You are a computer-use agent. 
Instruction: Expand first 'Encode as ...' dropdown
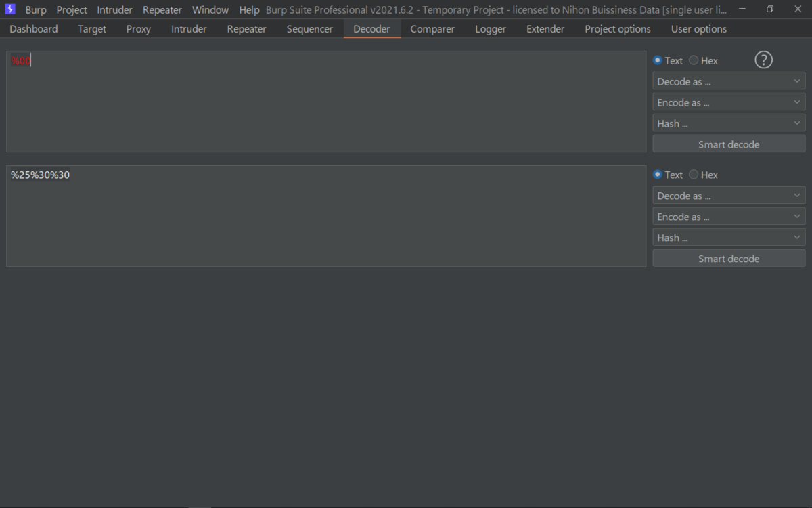coord(729,102)
